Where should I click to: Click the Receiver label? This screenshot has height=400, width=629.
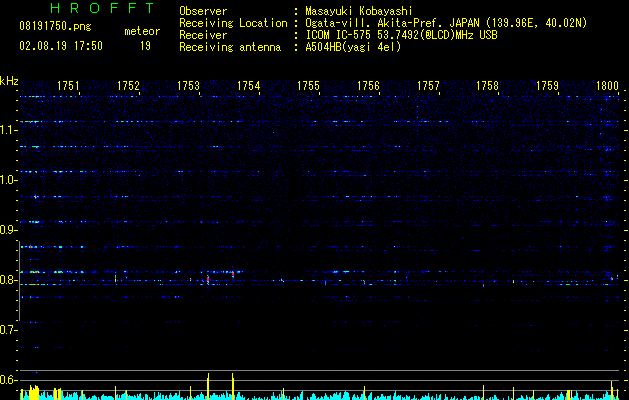203,35
